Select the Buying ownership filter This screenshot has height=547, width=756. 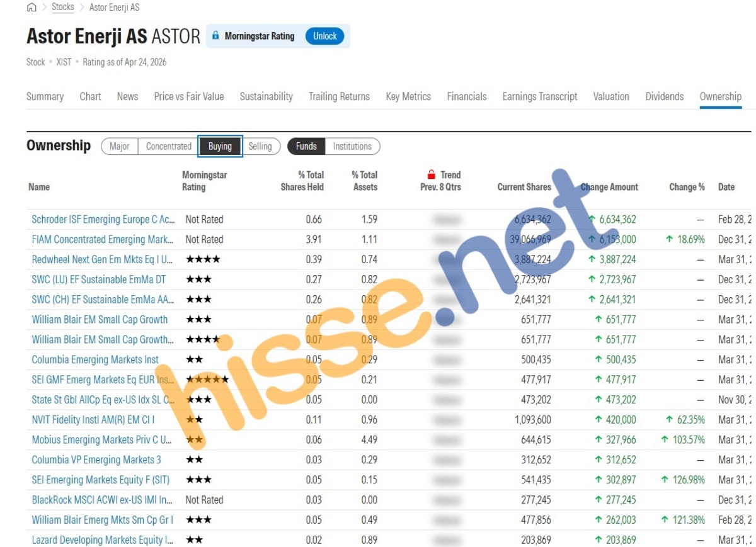220,146
